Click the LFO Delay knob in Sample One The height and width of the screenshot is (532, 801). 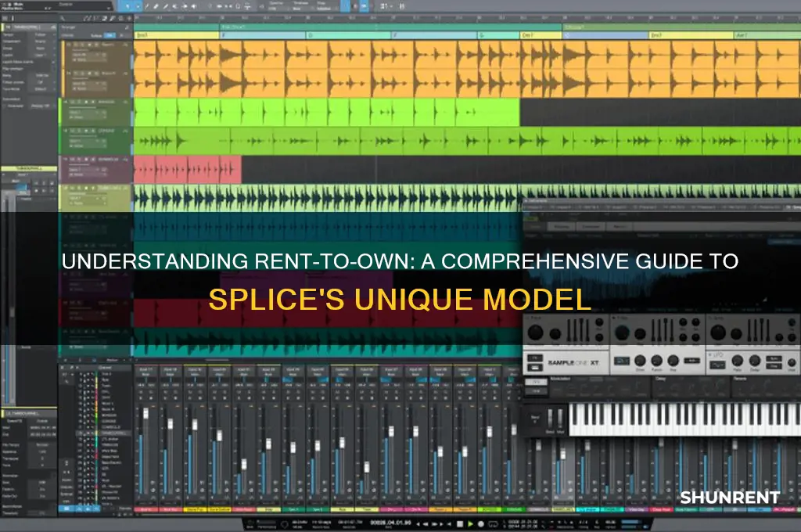tap(755, 361)
